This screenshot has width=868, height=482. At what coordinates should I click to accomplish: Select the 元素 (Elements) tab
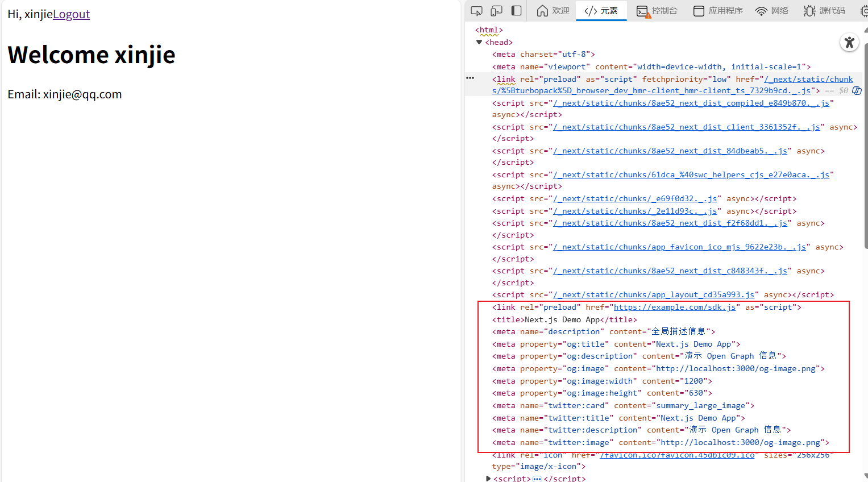601,11
